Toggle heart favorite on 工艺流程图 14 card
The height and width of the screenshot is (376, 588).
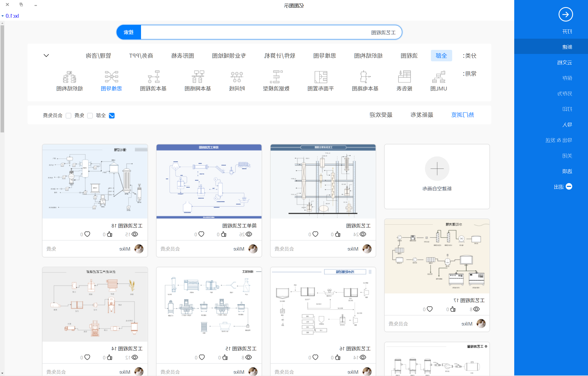(87, 357)
